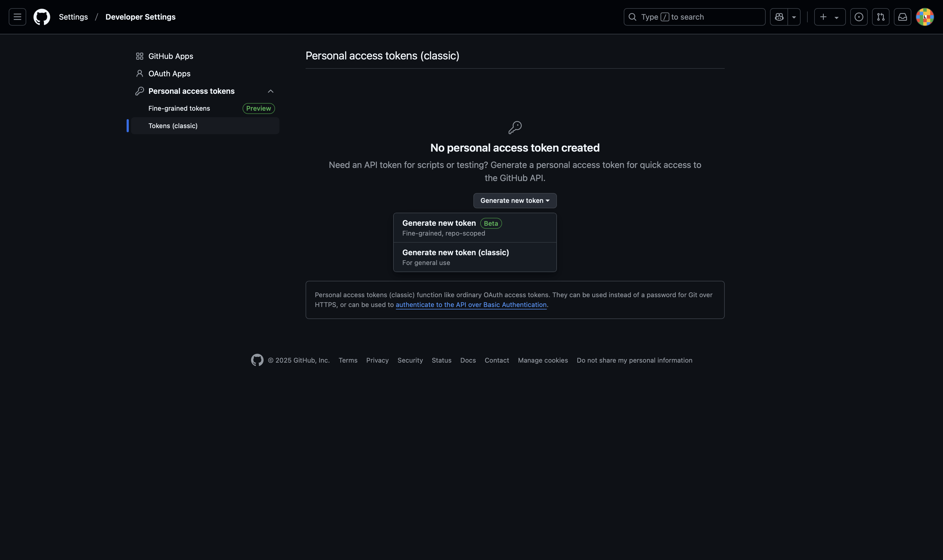This screenshot has width=943, height=560.
Task: Click the Basic Authentication API link
Action: point(471,305)
